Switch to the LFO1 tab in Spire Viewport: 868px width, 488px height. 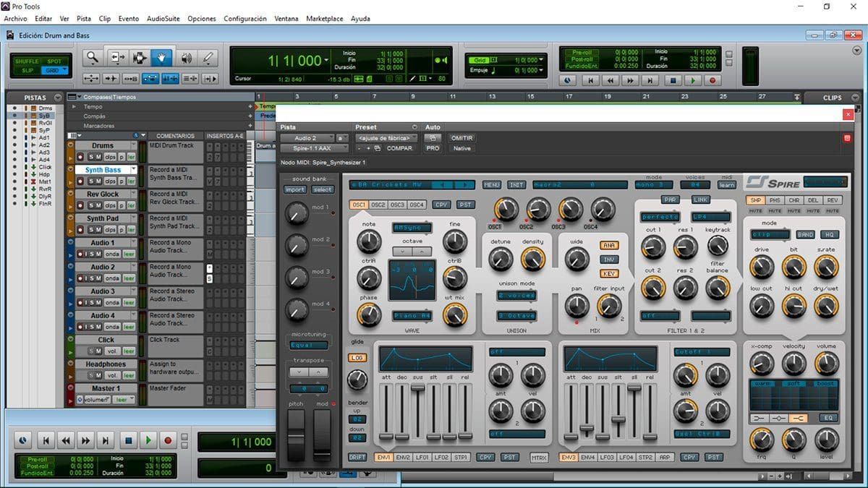pyautogui.click(x=422, y=457)
